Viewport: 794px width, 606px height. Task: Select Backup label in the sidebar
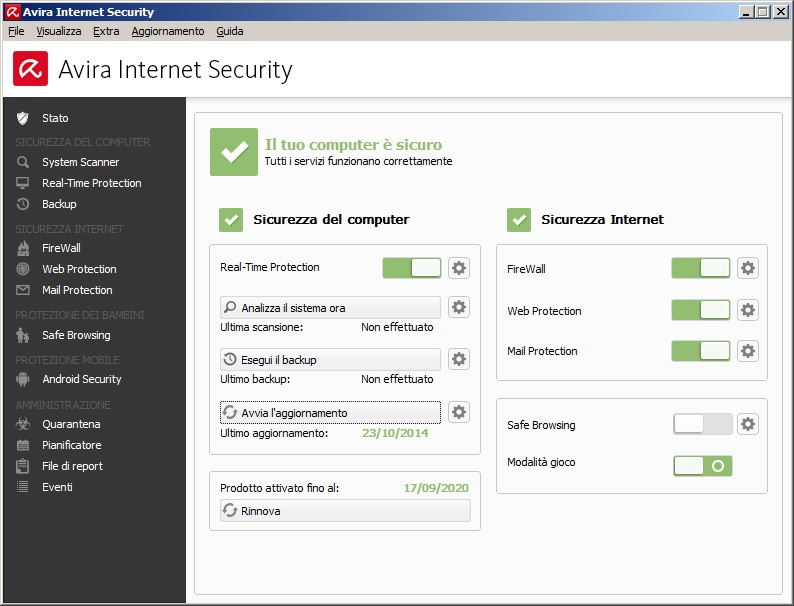pos(59,204)
